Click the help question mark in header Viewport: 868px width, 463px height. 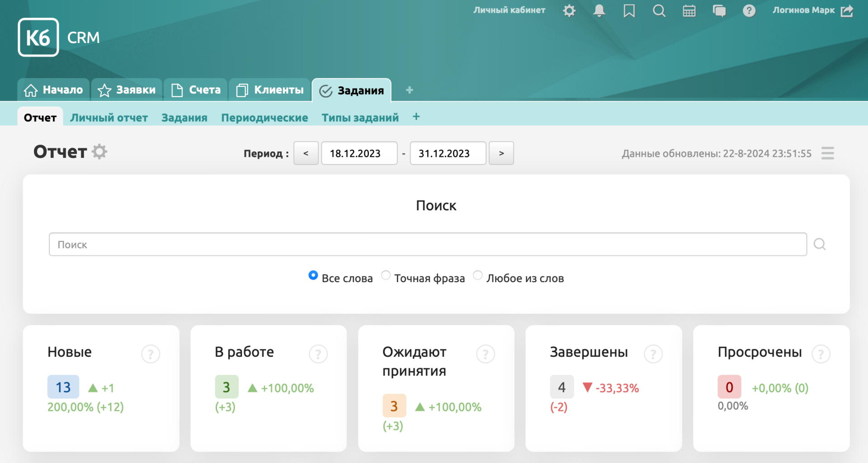[749, 10]
